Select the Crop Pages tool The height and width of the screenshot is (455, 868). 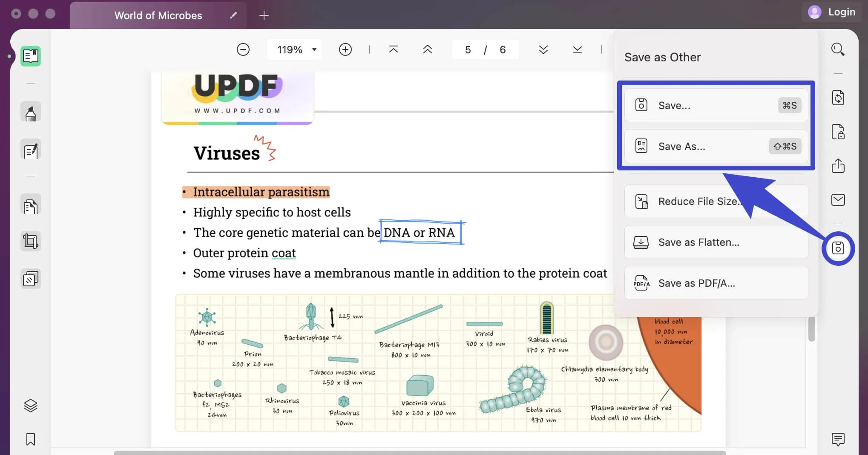[x=30, y=241]
